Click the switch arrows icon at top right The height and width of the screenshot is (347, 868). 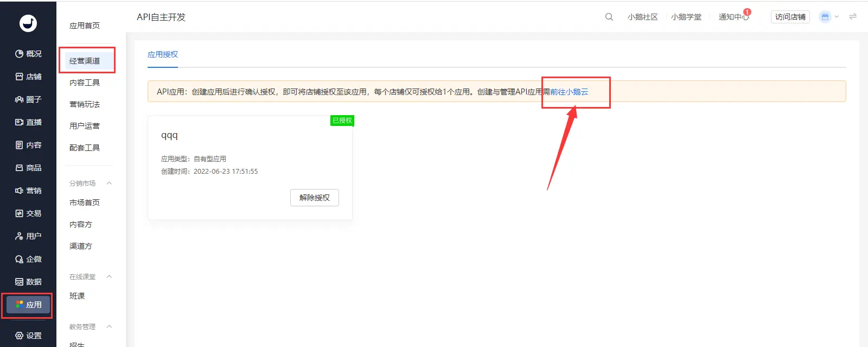pos(853,16)
